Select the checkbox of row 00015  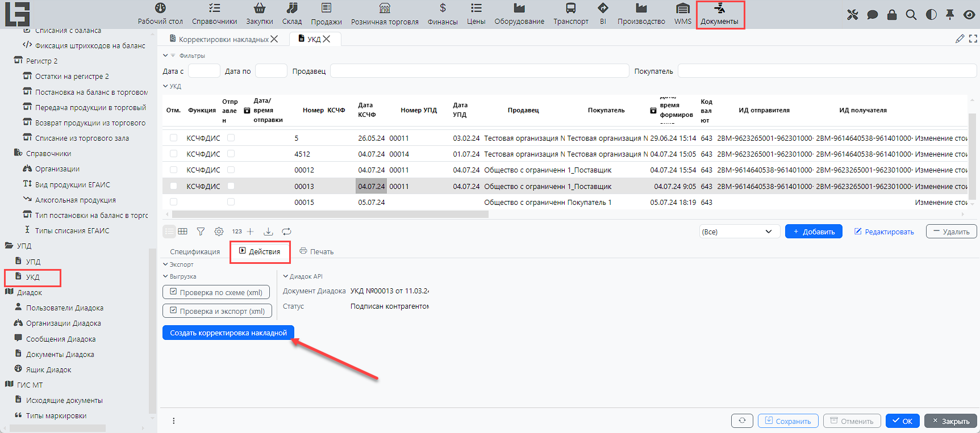pyautogui.click(x=174, y=202)
